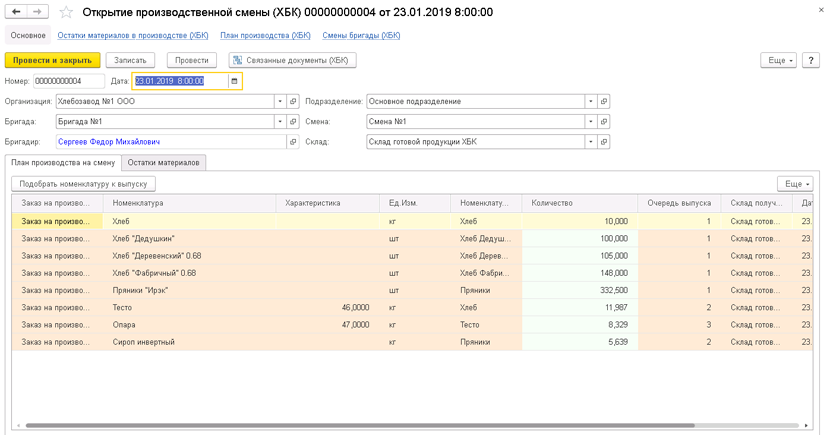Open Остатки материалов в производстве (ХБК) link
This screenshot has width=830, height=435.
point(133,35)
